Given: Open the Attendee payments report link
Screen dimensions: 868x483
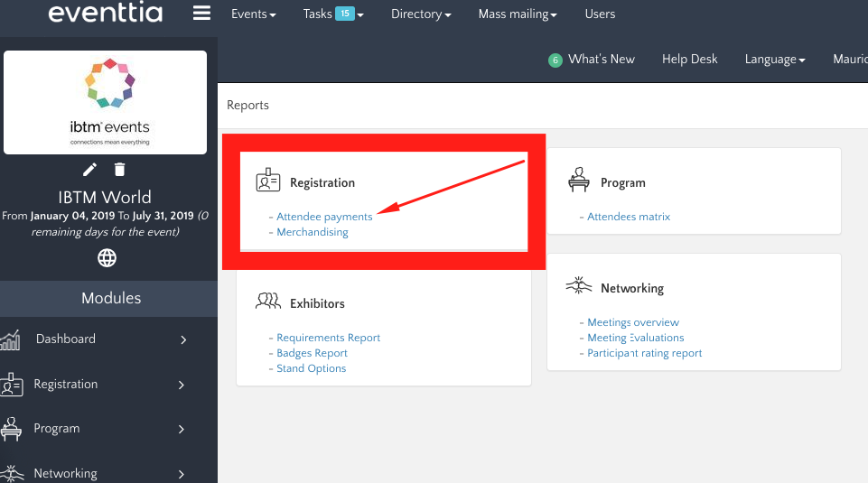Looking at the screenshot, I should (324, 217).
